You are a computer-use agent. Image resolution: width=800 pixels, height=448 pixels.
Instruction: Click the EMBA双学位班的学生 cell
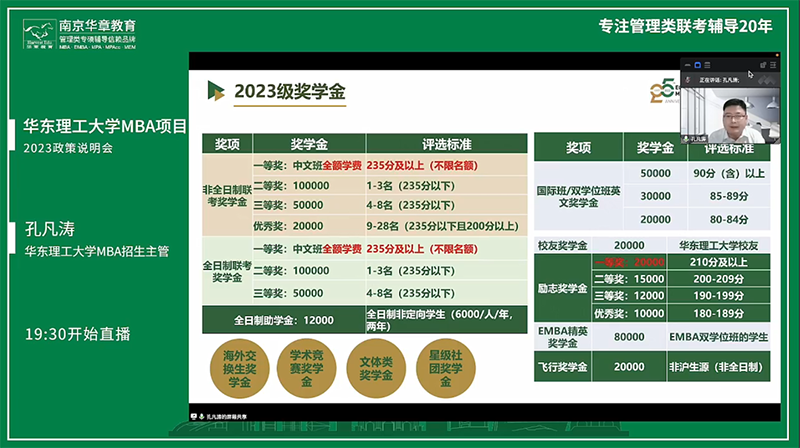[x=718, y=337]
